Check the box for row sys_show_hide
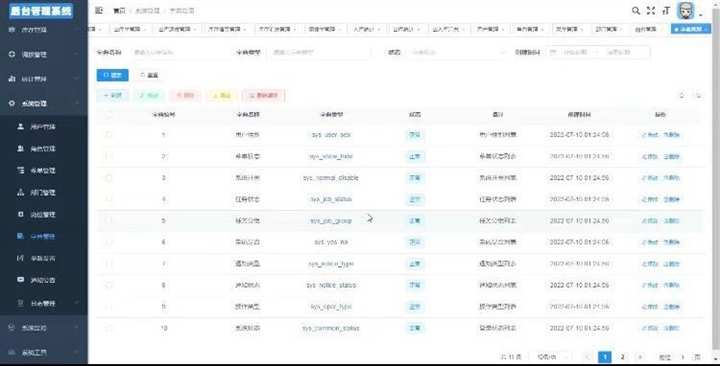 click(x=109, y=156)
